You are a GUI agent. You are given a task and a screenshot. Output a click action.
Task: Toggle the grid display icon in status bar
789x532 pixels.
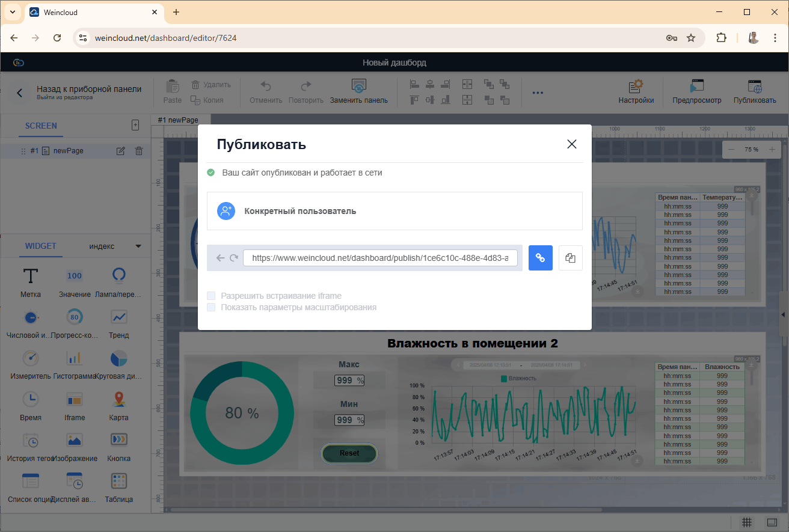coord(746,522)
